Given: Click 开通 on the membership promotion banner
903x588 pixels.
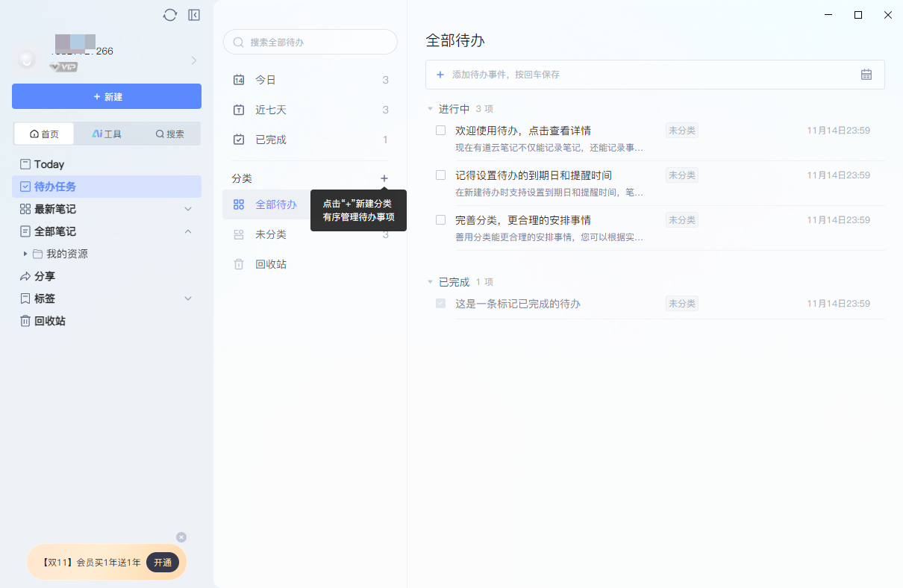Looking at the screenshot, I should [162, 563].
